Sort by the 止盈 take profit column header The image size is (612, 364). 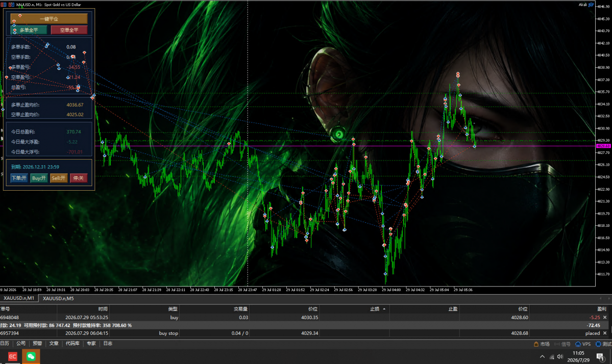pos(424,308)
